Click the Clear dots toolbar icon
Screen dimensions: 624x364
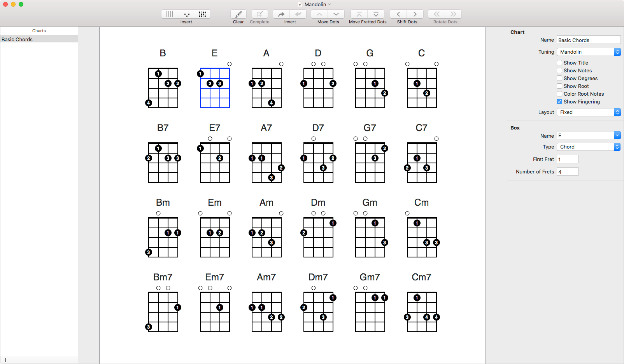click(238, 14)
